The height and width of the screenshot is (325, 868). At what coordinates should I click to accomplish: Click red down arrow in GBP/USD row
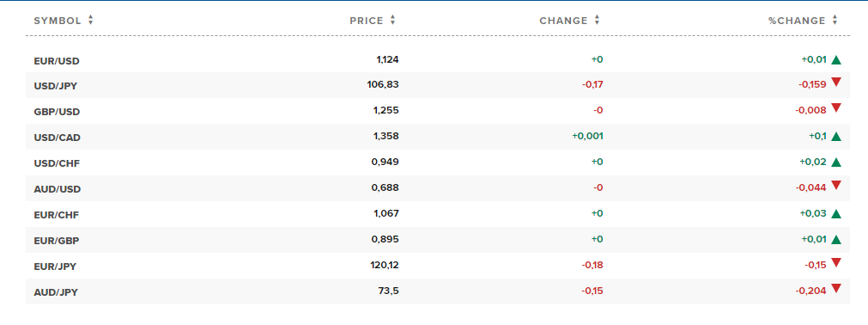[836, 108]
